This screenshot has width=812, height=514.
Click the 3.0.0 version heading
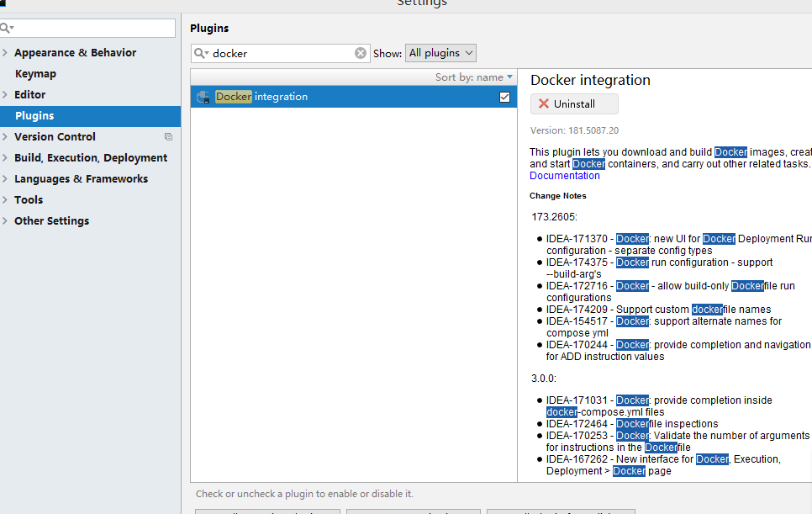[x=544, y=379]
